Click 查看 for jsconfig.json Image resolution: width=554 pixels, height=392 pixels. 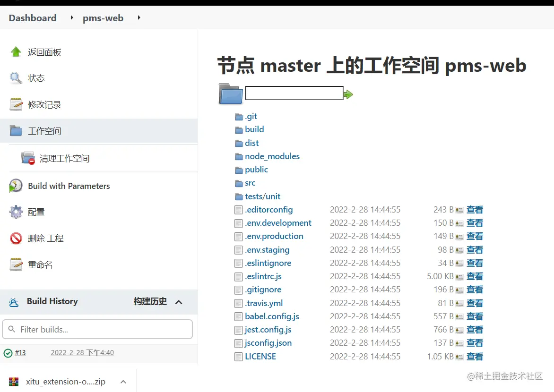click(x=475, y=343)
